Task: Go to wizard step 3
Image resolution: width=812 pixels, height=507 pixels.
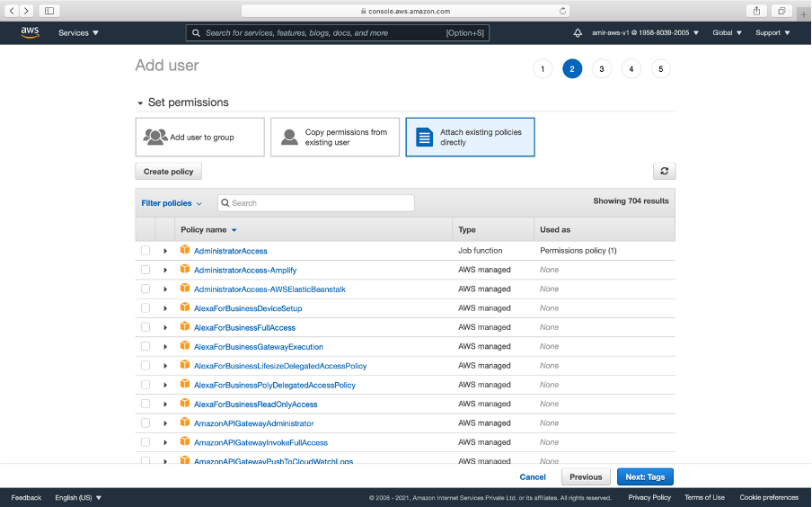Action: (601, 69)
